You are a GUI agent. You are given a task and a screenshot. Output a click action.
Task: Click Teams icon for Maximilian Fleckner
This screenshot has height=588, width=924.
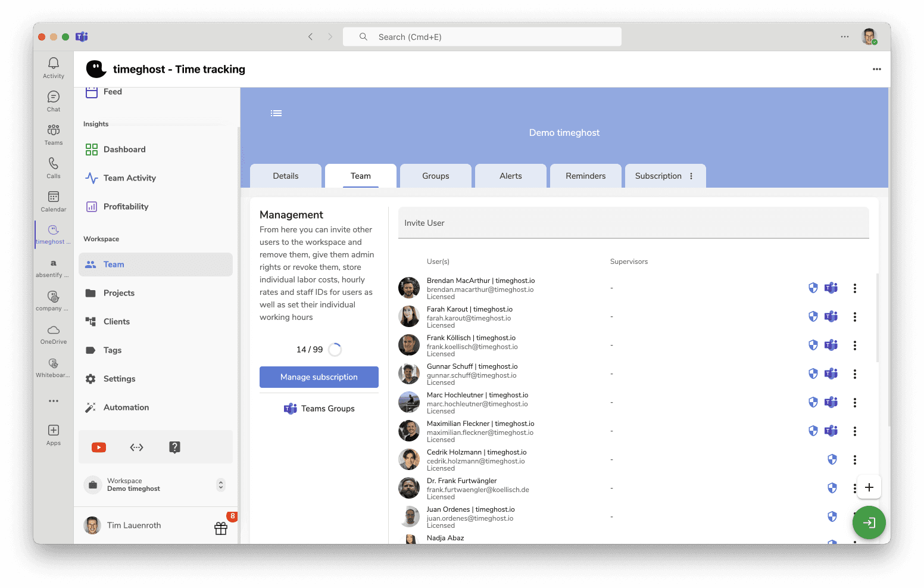(831, 431)
